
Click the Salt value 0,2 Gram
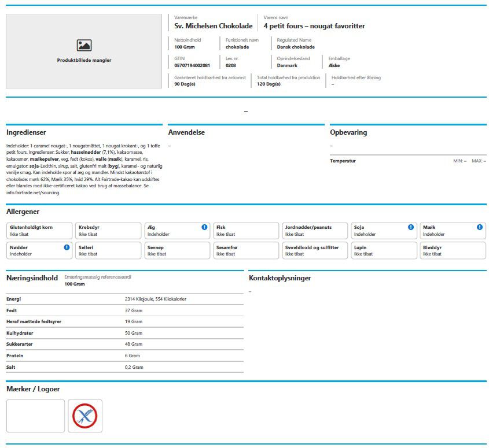click(x=134, y=367)
